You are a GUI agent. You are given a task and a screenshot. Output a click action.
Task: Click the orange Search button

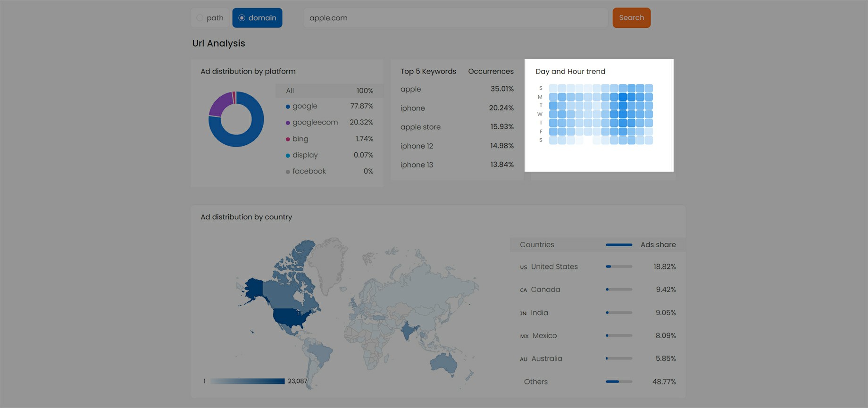point(631,18)
